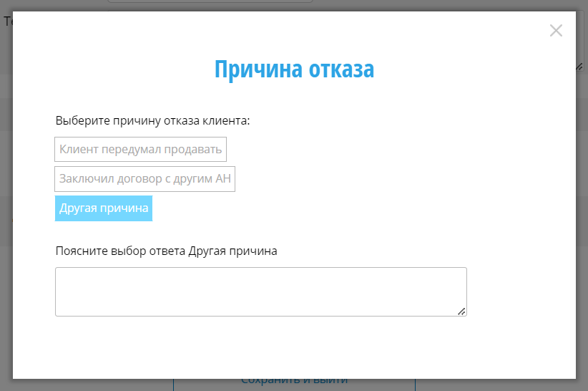
Task: Click the partially hidden Те label top-left
Action: pos(7,21)
